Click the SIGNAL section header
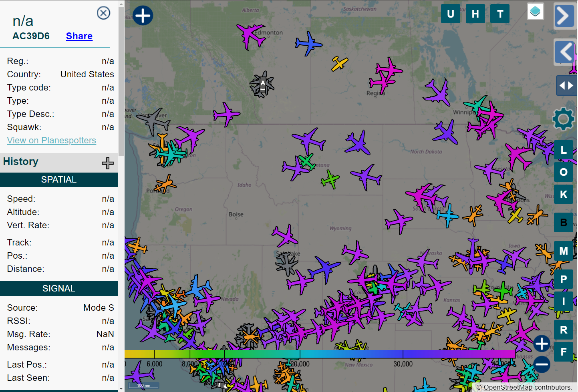Screen dimensions: 578x392 point(59,288)
